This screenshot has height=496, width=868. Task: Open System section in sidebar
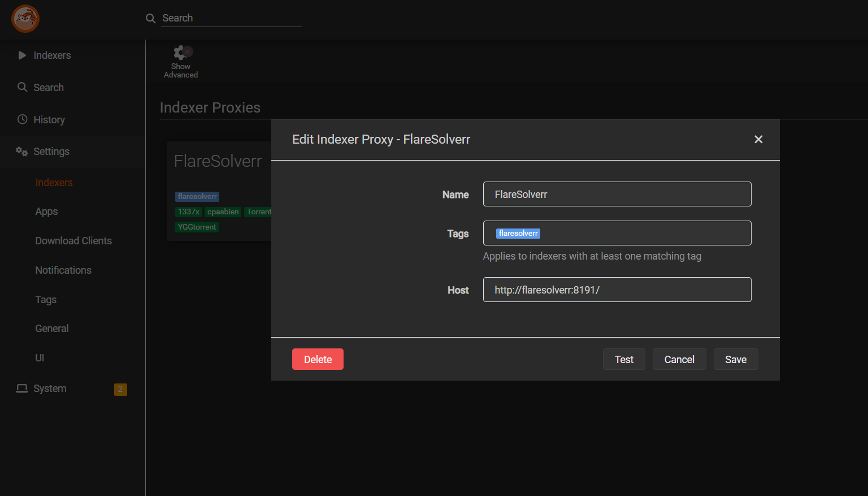pyautogui.click(x=50, y=389)
